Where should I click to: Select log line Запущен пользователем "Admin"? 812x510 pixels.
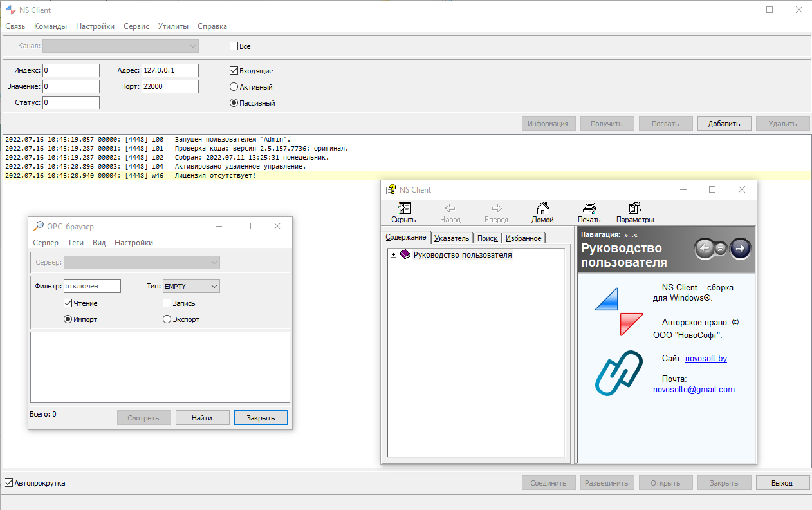tap(406, 139)
